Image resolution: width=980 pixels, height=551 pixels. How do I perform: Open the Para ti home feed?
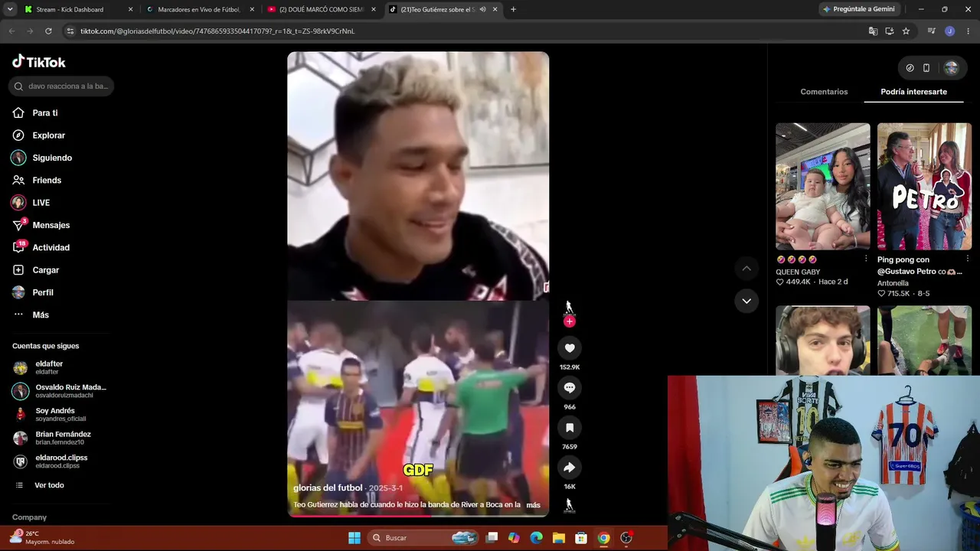[x=45, y=113]
